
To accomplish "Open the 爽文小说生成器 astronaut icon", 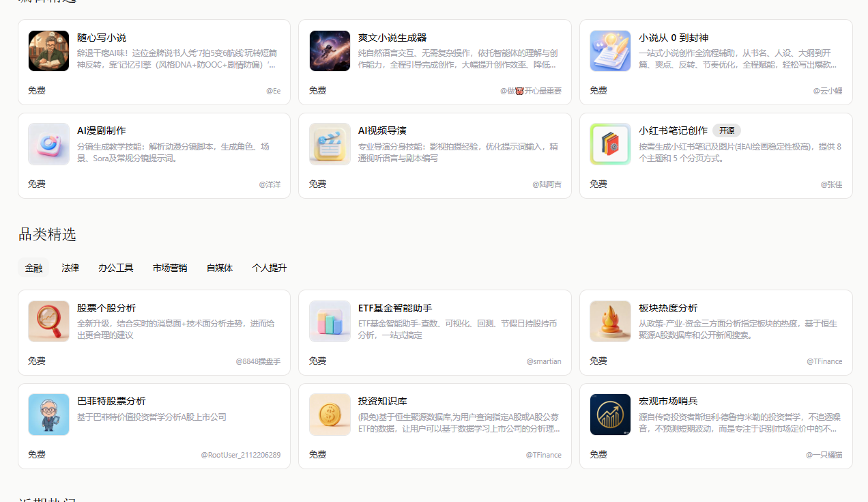I will (x=330, y=51).
